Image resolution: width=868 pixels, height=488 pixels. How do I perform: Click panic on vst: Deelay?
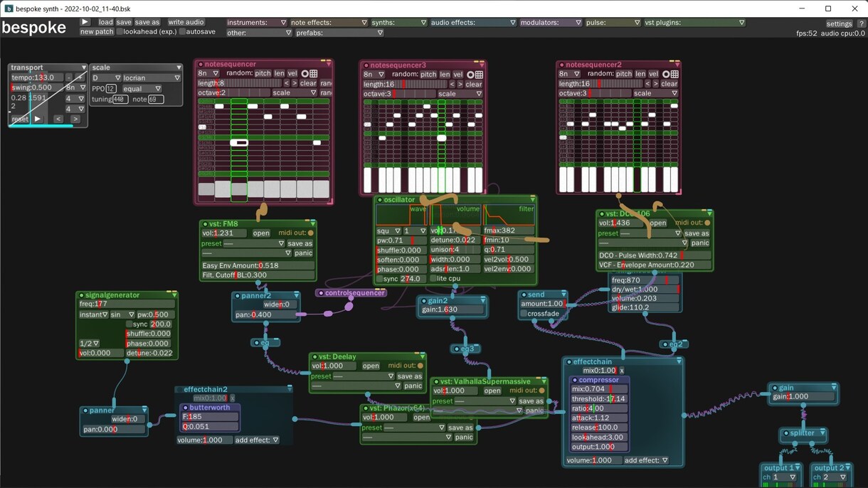(x=413, y=386)
